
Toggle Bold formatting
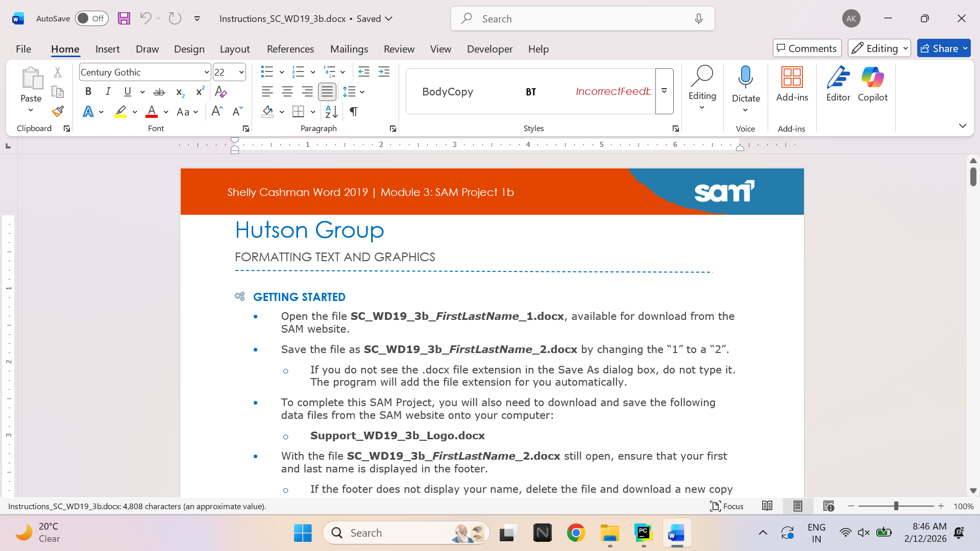tap(88, 92)
